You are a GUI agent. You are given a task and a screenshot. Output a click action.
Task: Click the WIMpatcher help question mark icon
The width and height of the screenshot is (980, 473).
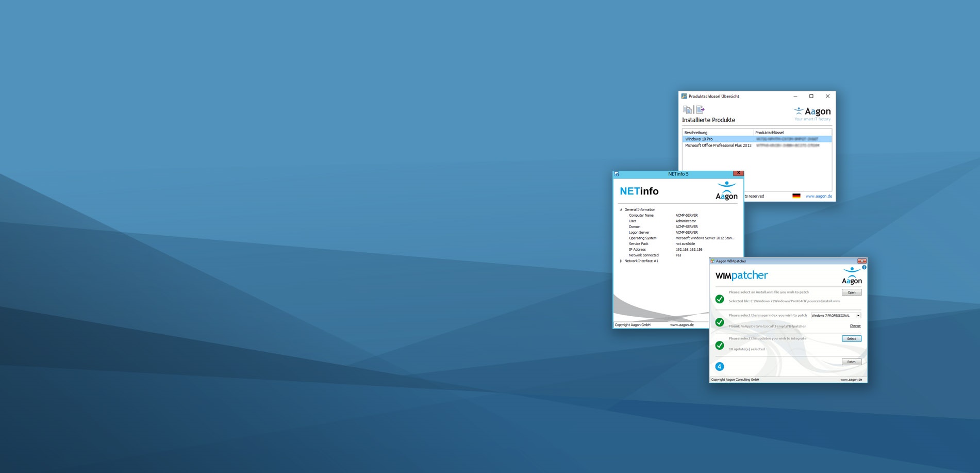(864, 267)
